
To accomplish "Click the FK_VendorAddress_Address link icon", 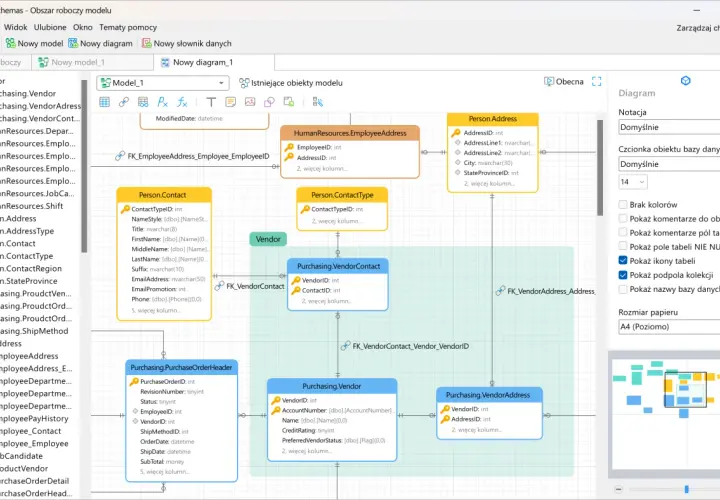I will tap(501, 291).
